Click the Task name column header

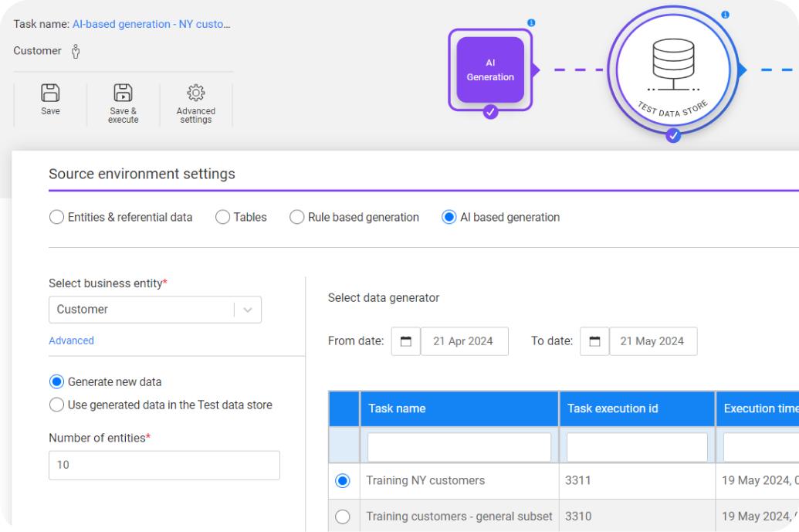pos(459,408)
